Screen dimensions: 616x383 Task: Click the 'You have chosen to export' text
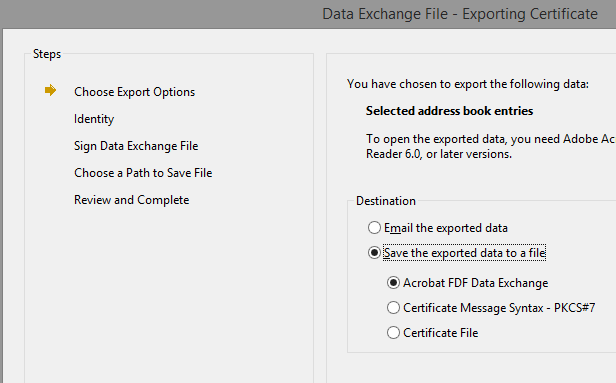[x=468, y=84]
